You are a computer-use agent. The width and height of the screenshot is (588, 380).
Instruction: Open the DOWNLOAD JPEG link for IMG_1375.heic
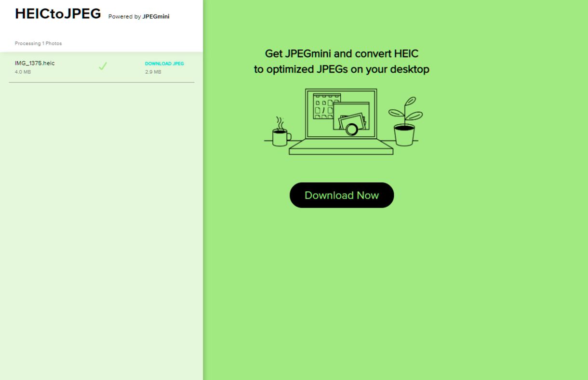point(164,63)
